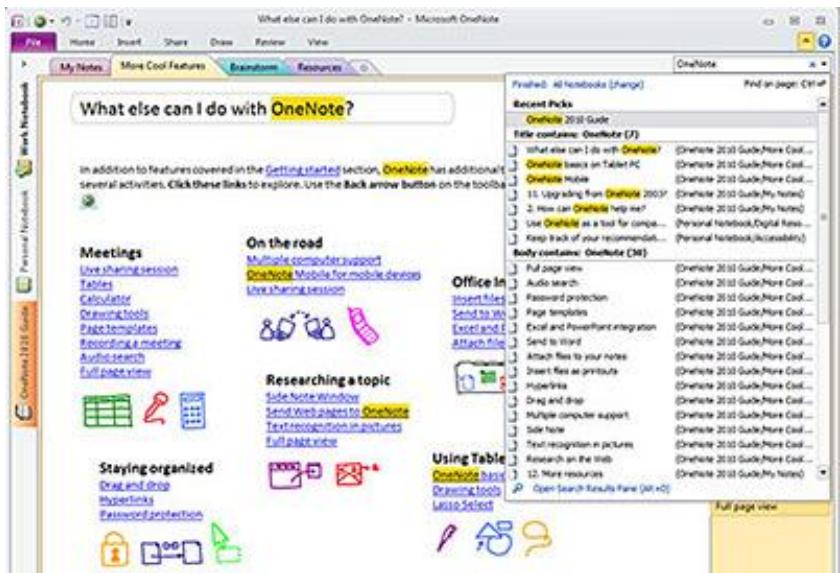840x573 pixels.
Task: Click the red microphone drawing icon
Action: [x=156, y=408]
